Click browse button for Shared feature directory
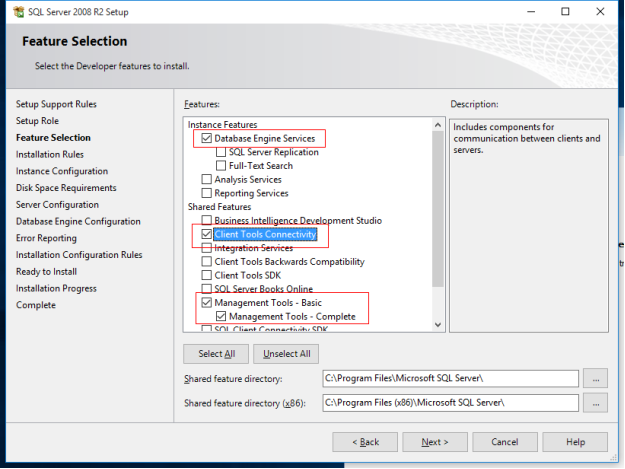 596,379
